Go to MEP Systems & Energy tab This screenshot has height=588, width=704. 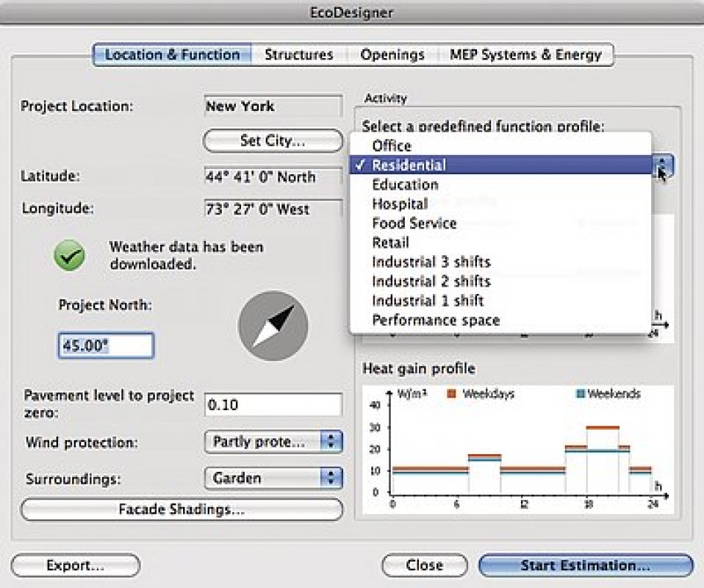[525, 55]
